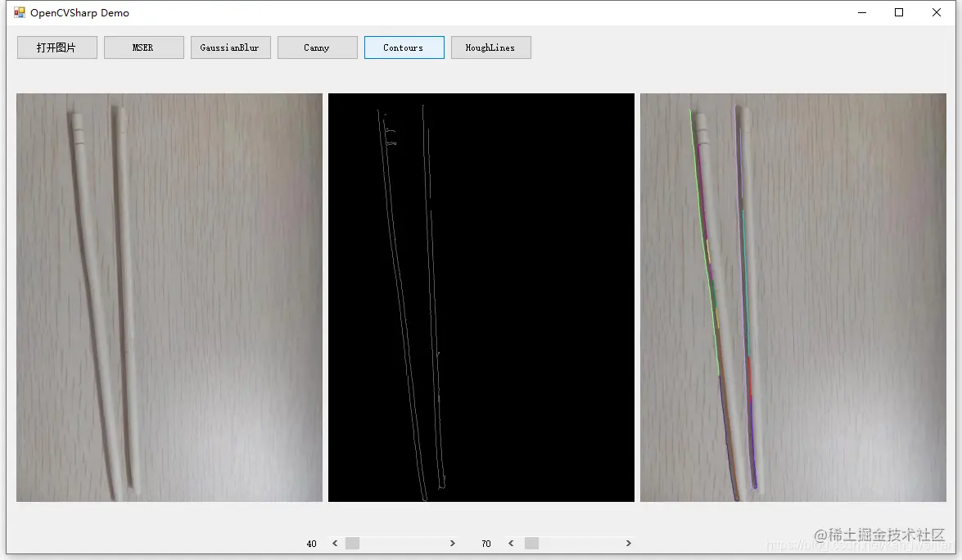Click left arrow of the 40 scrollbar
Viewport: 962px width, 560px height.
tap(335, 544)
